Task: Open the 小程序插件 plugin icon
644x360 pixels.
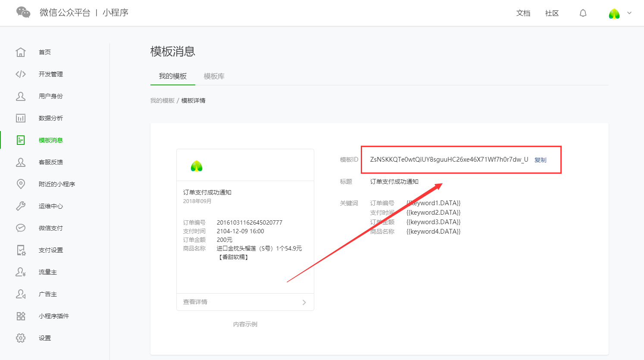Action: coord(21,316)
